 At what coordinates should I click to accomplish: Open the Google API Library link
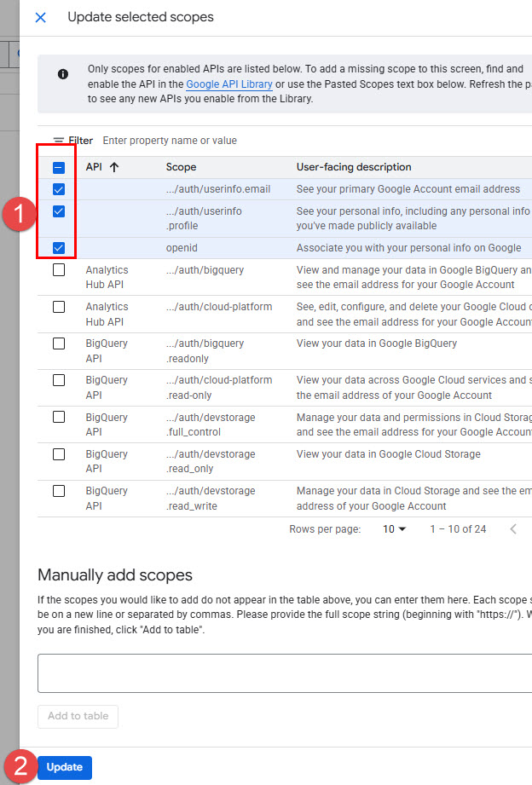(229, 84)
